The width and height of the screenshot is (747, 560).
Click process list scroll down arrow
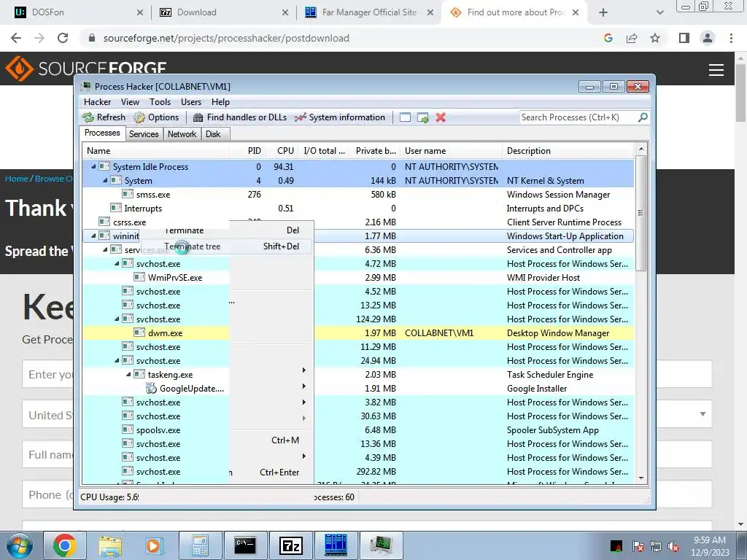click(640, 478)
